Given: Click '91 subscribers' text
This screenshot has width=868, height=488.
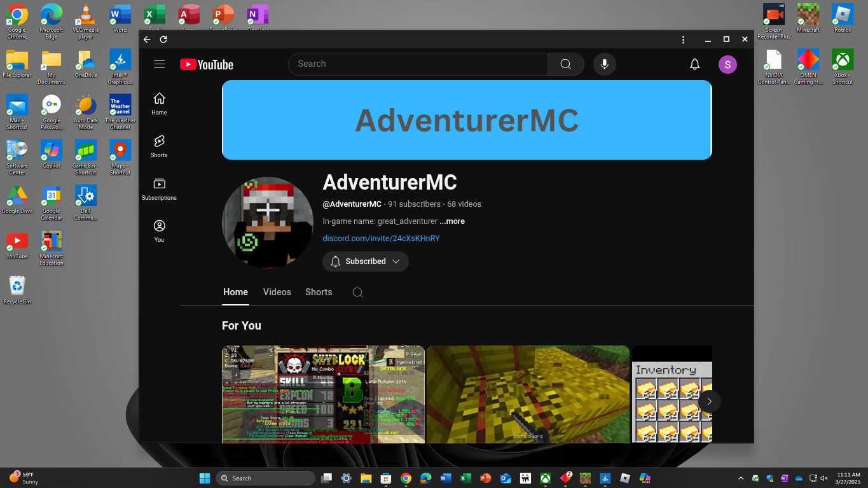Looking at the screenshot, I should (x=414, y=204).
